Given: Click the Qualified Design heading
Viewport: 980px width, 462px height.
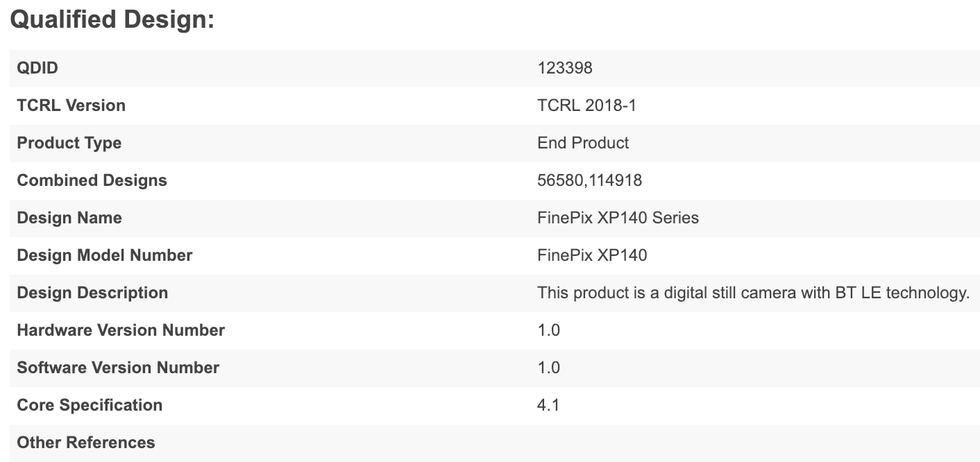Looking at the screenshot, I should 112,19.
